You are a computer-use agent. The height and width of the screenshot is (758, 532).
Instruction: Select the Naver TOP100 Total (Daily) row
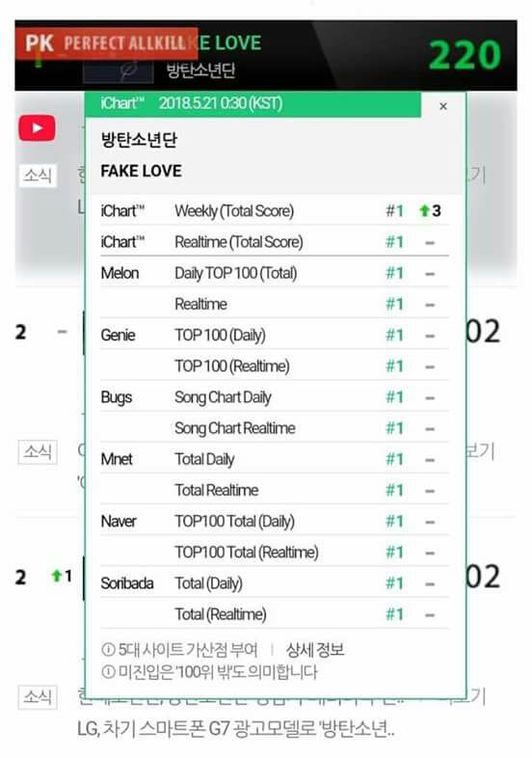coord(275,521)
